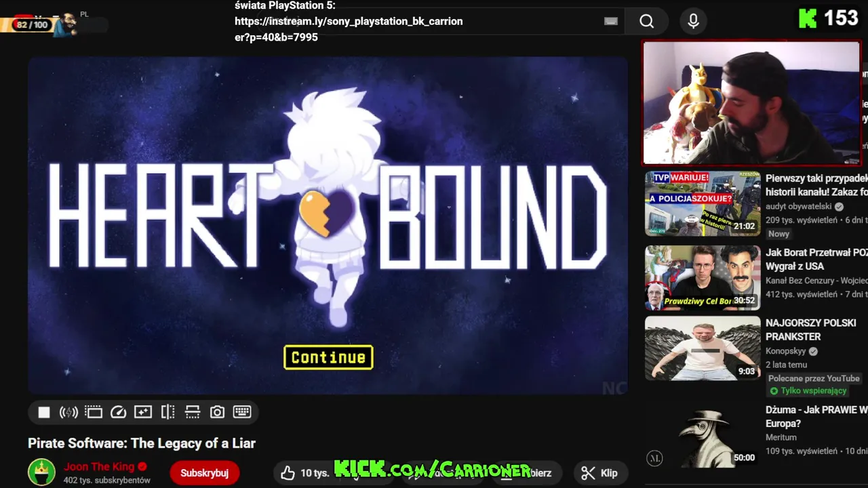
Task: Subscribe with the red Subskrybuj button
Action: point(204,473)
